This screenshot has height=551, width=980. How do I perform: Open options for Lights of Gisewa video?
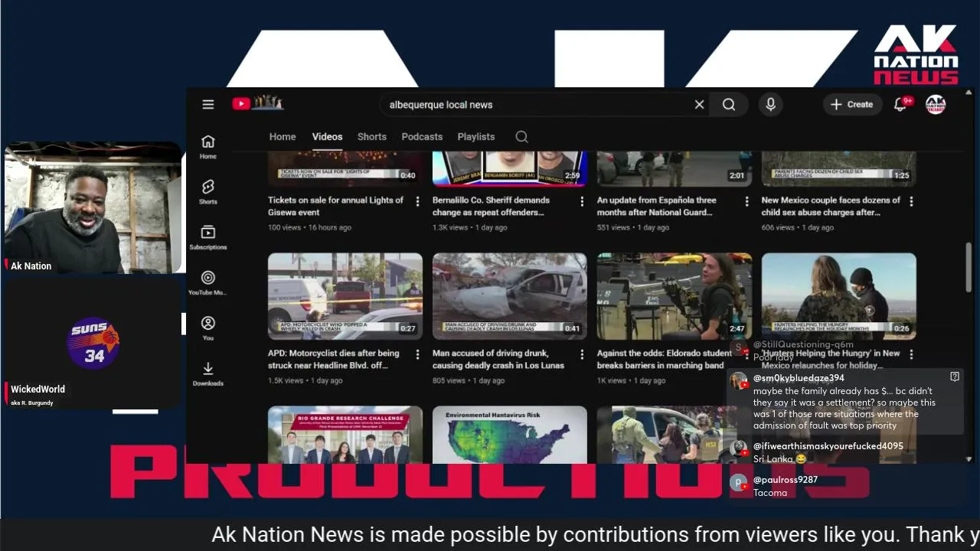point(417,201)
